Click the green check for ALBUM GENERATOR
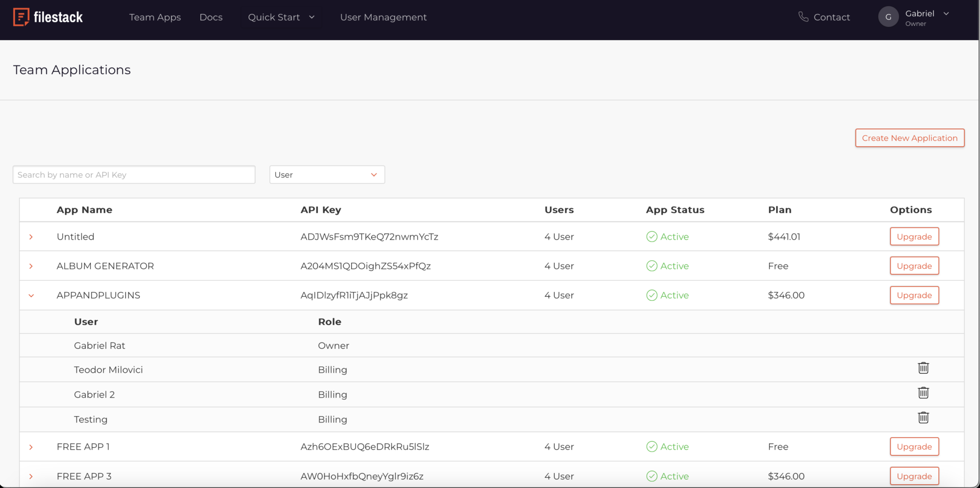Viewport: 980px width, 488px height. (x=652, y=266)
